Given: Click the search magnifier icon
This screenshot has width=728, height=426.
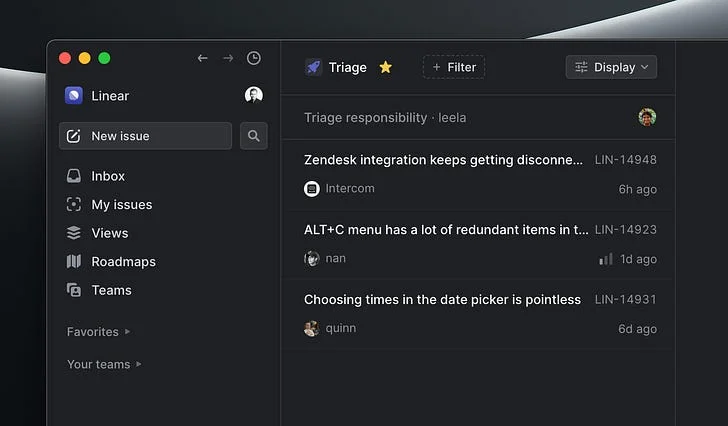Looking at the screenshot, I should coord(254,136).
